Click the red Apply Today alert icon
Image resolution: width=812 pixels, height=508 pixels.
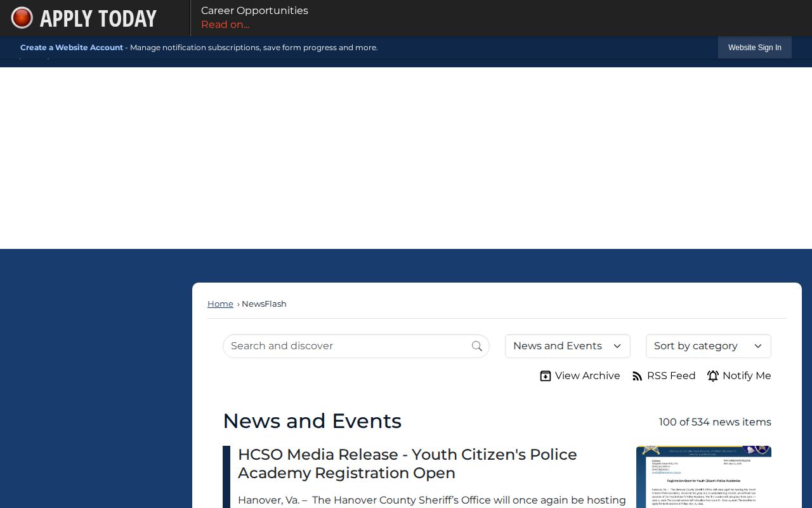pyautogui.click(x=22, y=18)
